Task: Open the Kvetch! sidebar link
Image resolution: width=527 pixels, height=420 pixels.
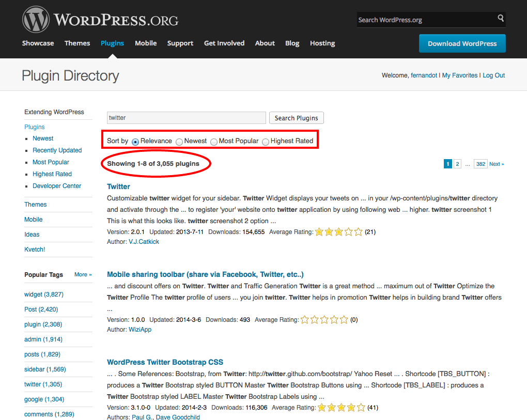Action: point(35,250)
